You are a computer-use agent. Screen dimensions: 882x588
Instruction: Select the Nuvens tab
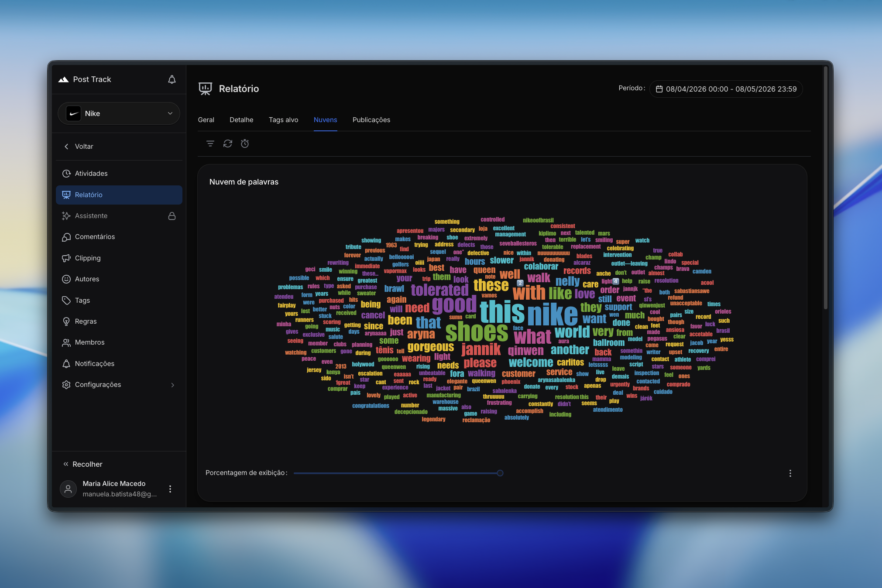tap(326, 120)
